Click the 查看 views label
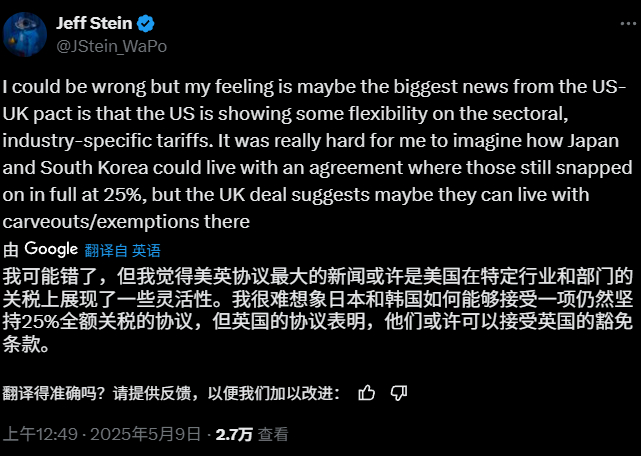This screenshot has width=641, height=456. click(x=273, y=434)
